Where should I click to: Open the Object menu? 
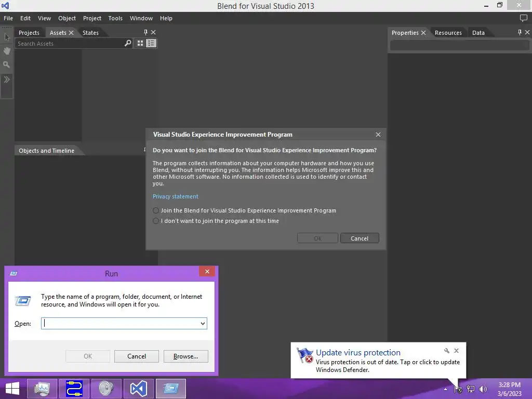[67, 18]
